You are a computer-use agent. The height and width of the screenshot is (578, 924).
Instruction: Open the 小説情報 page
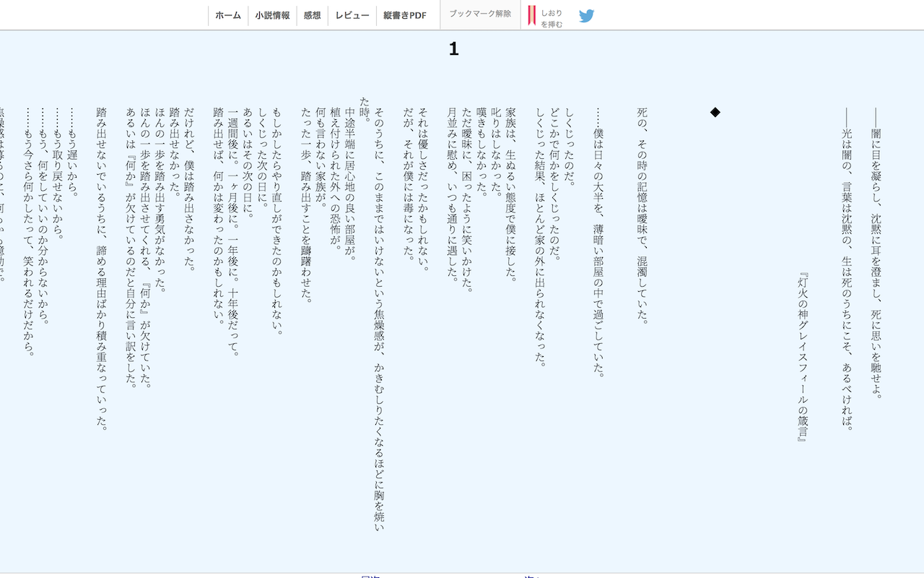click(x=272, y=15)
